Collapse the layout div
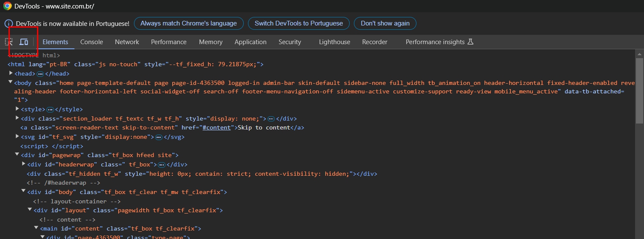 point(30,209)
